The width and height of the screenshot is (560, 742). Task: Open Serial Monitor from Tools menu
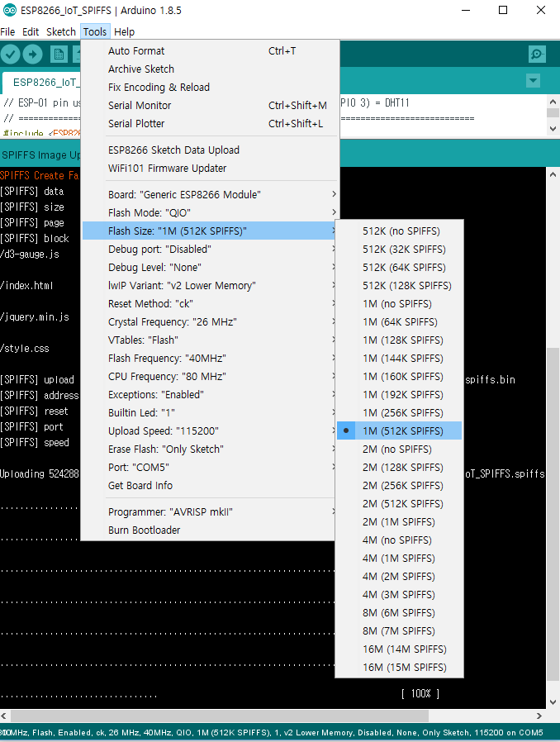(210, 106)
